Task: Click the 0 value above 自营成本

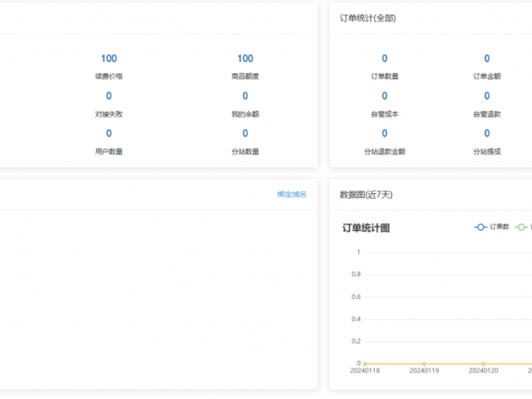Action: [385, 96]
